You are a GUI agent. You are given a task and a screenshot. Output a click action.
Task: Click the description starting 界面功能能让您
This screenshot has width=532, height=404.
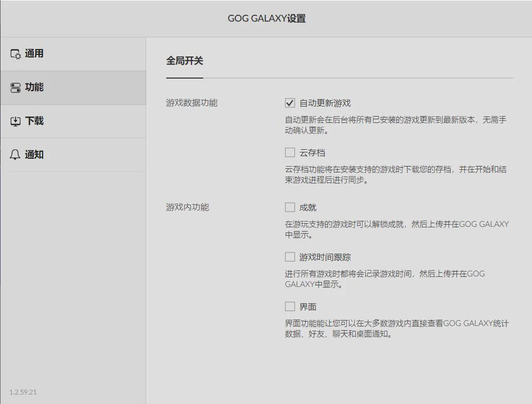(397, 329)
